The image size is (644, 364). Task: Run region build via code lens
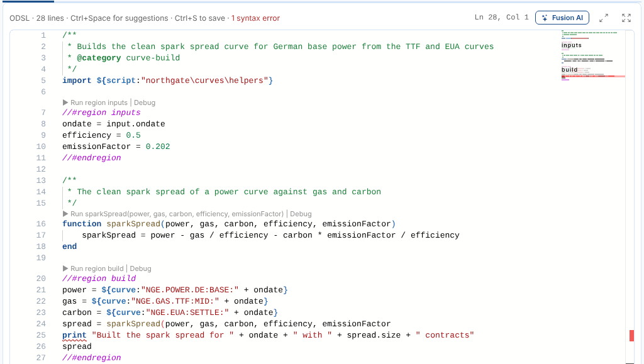pos(97,268)
